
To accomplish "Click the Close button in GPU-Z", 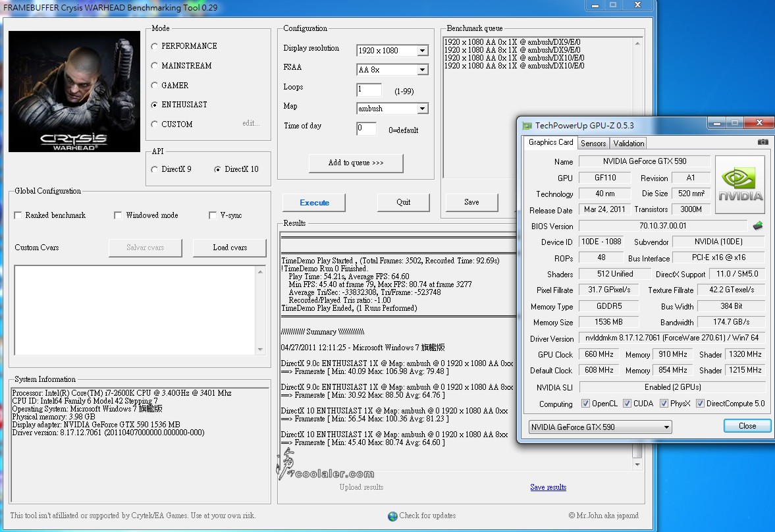I will tap(747, 426).
